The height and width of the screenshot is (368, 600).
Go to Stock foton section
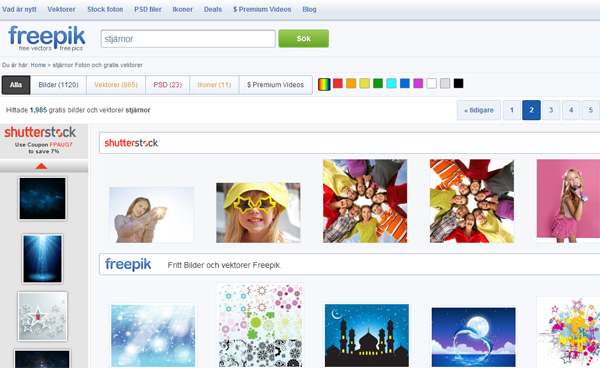click(x=105, y=9)
